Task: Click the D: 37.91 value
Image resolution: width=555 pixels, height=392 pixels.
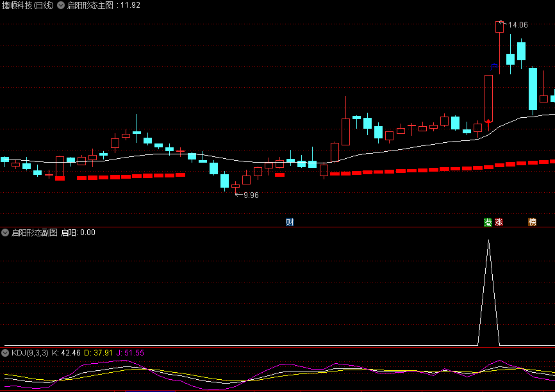Action: (x=98, y=353)
